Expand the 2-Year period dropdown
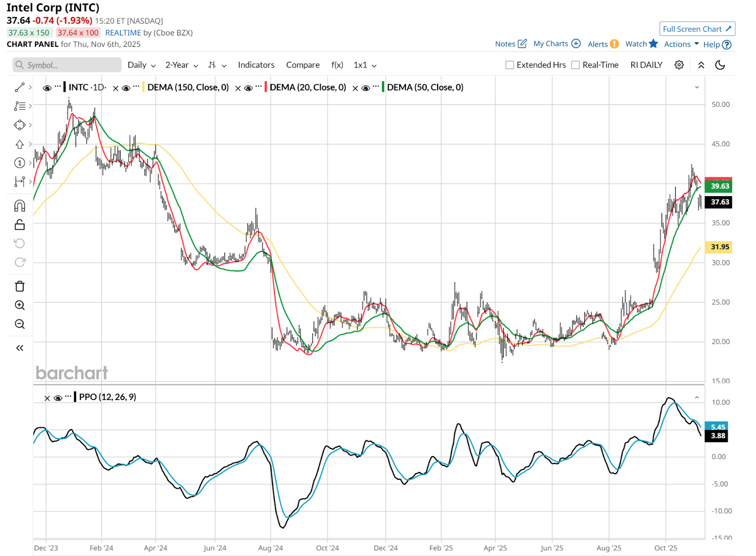 (x=181, y=65)
